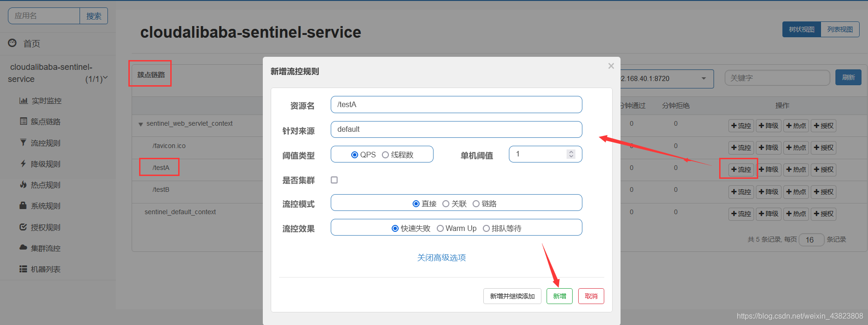Screen dimensions: 868x325
Task: Click +授权 in the sentinel_default_context row
Action: [x=824, y=214]
